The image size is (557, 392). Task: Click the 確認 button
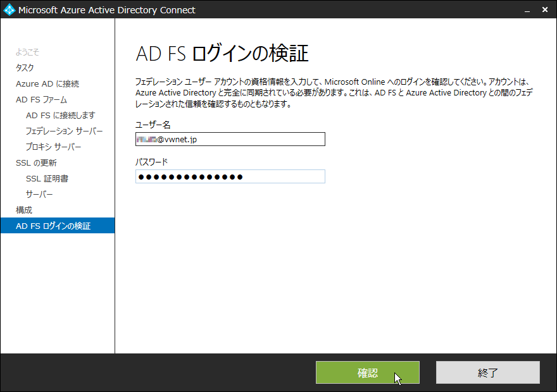click(x=368, y=372)
